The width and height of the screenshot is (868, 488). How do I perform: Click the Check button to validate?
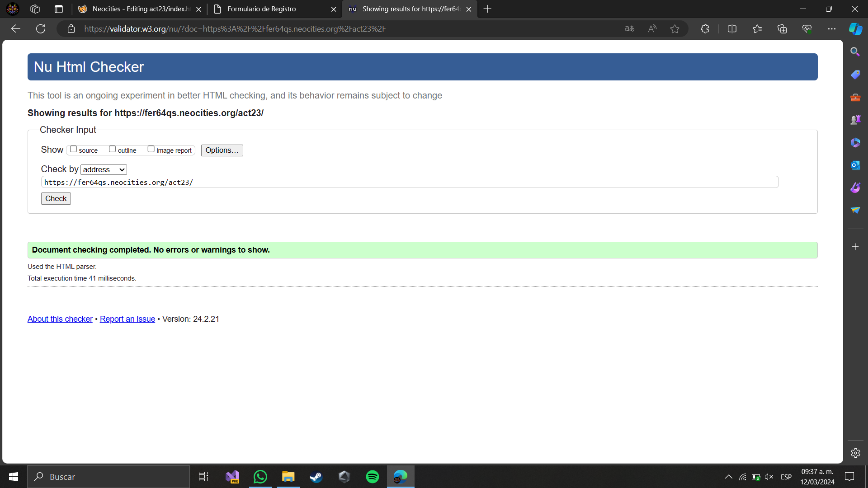coord(56,198)
